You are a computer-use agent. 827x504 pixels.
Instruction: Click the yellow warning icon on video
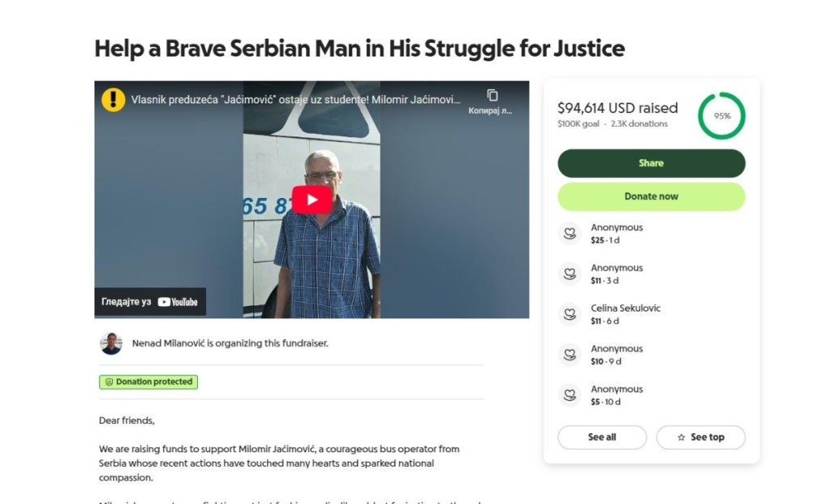(113, 99)
